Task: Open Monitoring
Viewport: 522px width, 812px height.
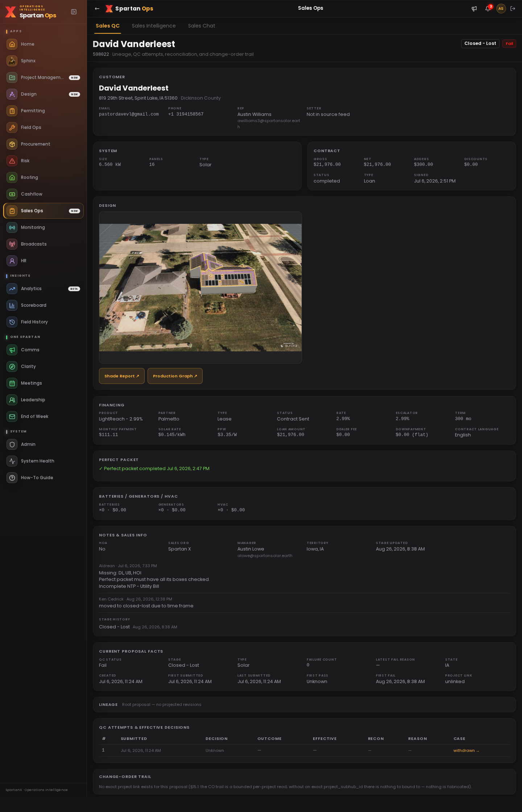Action: click(x=43, y=227)
